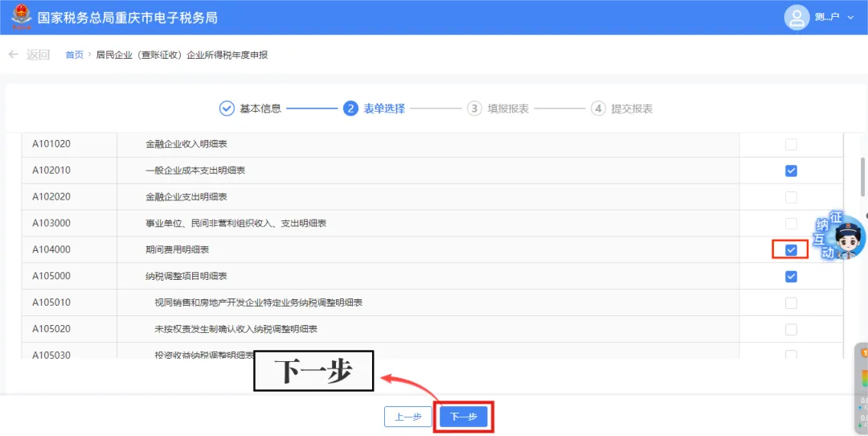Screen dimensions: 868x436
Task: Check A105020 未按权责发生制 checkbox
Action: [x=791, y=330]
